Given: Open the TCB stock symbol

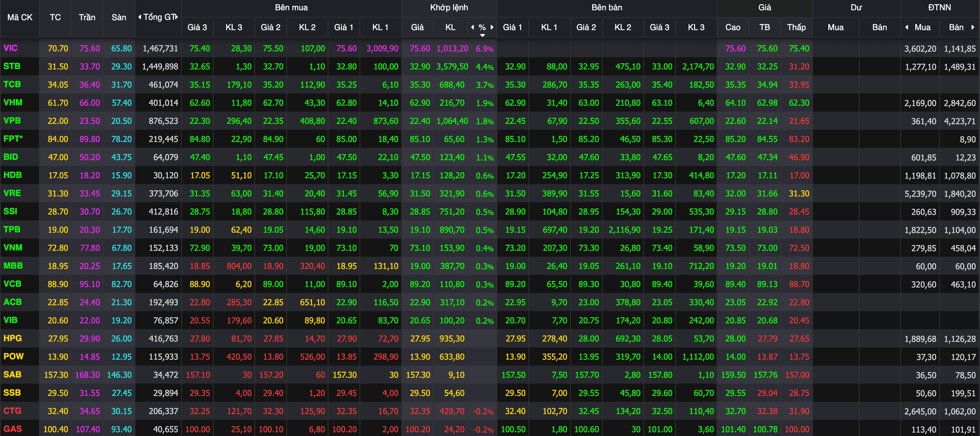Looking at the screenshot, I should point(12,85).
